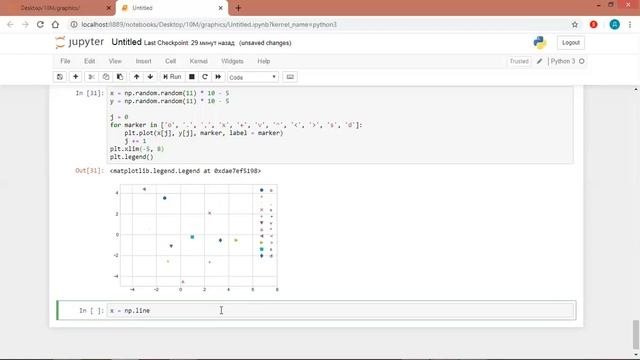
Task: Open the View menu
Action: [x=115, y=61]
